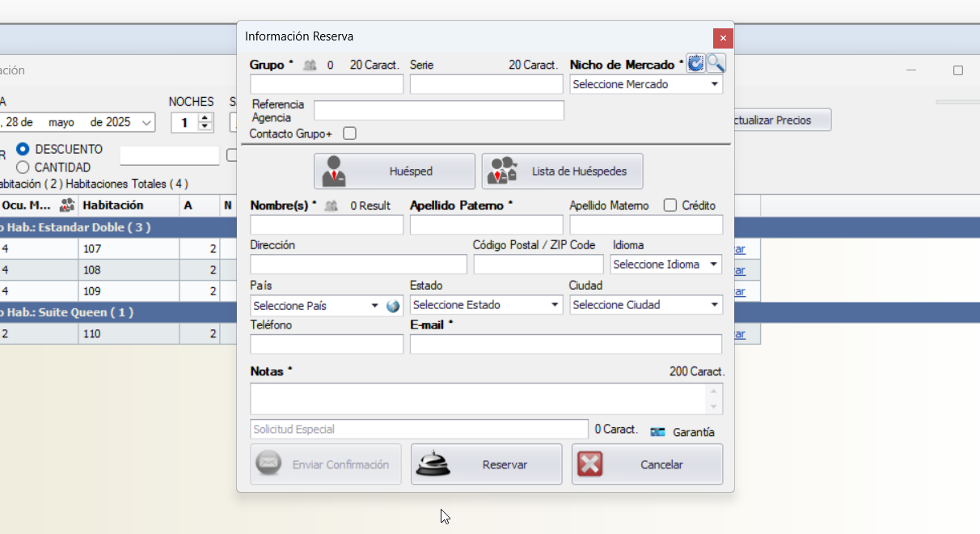The image size is (980, 534).
Task: Click the guests icon in table header
Action: [67, 206]
